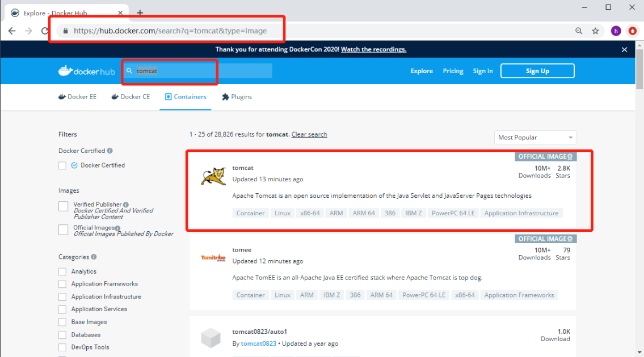Click the Categories info icon
Image resolution: width=644 pixels, height=357 pixels.
[94, 257]
